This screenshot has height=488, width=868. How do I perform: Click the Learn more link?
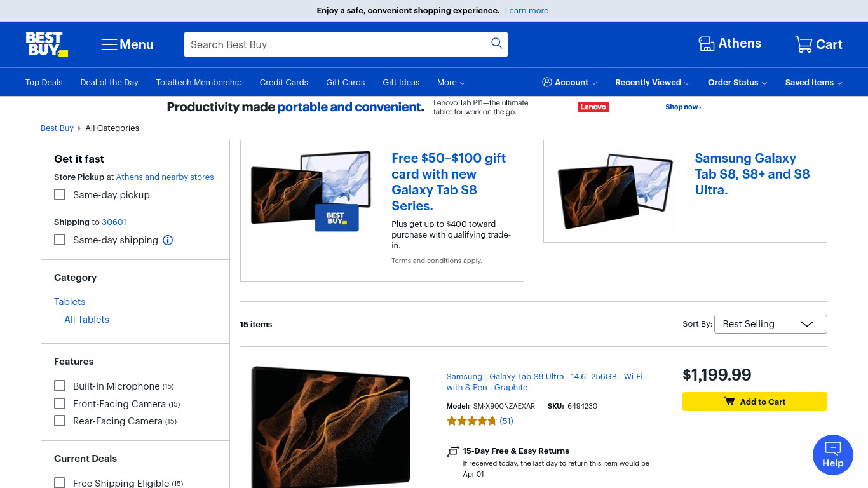(527, 11)
